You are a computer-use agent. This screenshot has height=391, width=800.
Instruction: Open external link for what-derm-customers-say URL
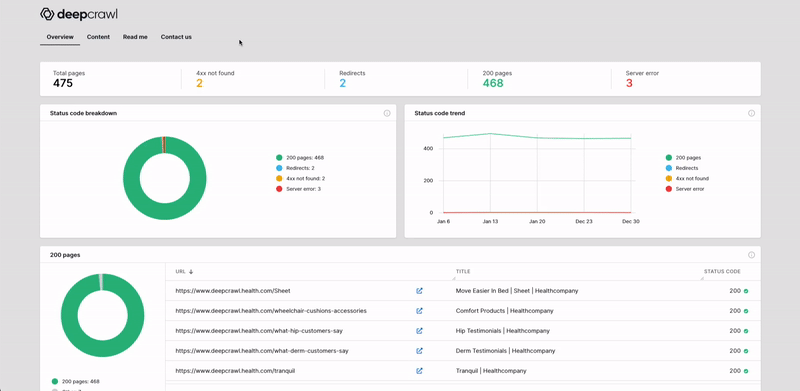(419, 351)
